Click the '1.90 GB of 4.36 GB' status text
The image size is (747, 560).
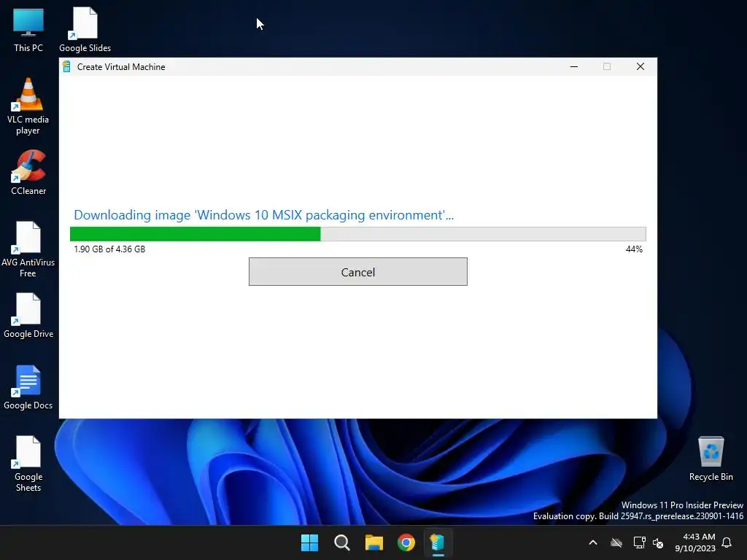pyautogui.click(x=109, y=249)
